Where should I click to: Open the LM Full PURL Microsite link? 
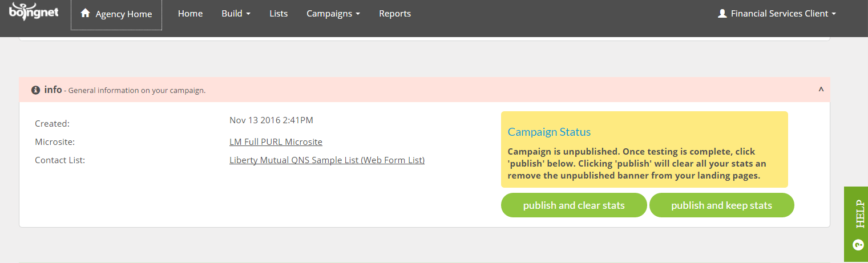coord(276,141)
